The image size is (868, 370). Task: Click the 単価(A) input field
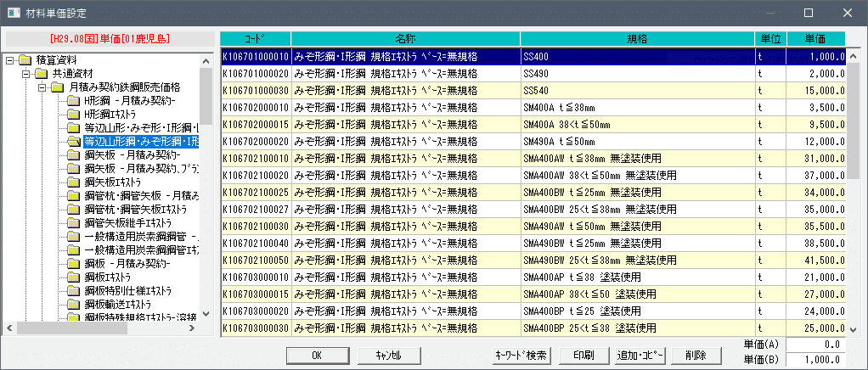click(x=815, y=344)
